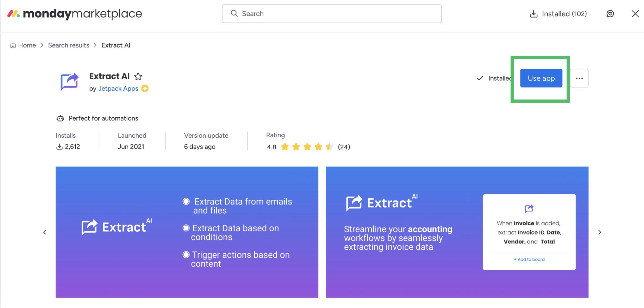Open the Jetpack Apps developer link
Screen dimensions: 644x308
click(118, 88)
